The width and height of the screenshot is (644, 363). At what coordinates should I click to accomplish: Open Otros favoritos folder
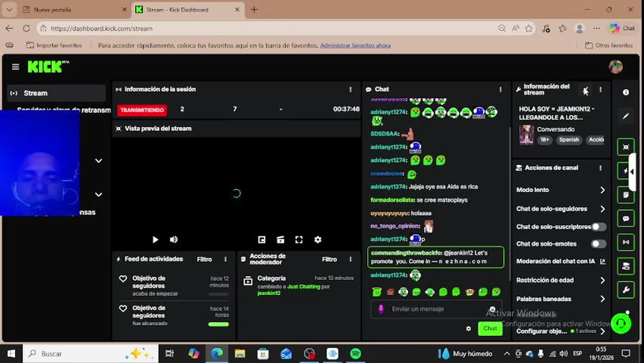pos(609,45)
